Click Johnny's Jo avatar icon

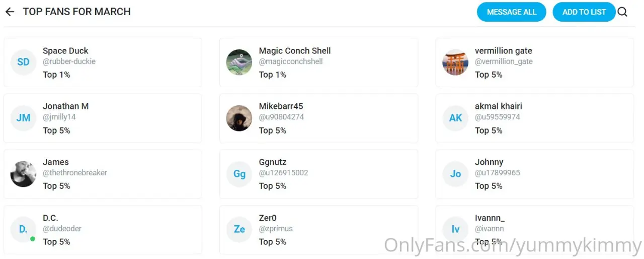pyautogui.click(x=455, y=174)
